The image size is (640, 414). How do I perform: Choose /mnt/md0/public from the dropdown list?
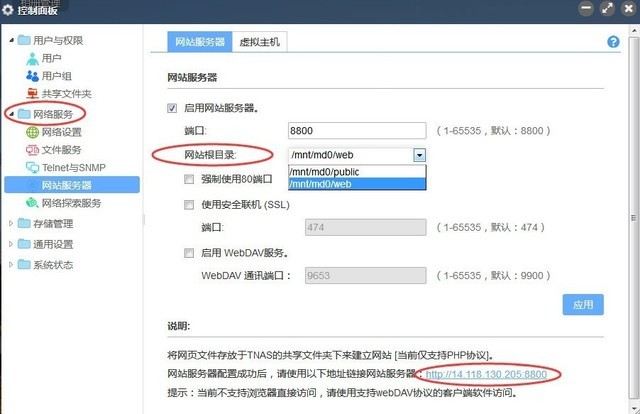[357, 171]
